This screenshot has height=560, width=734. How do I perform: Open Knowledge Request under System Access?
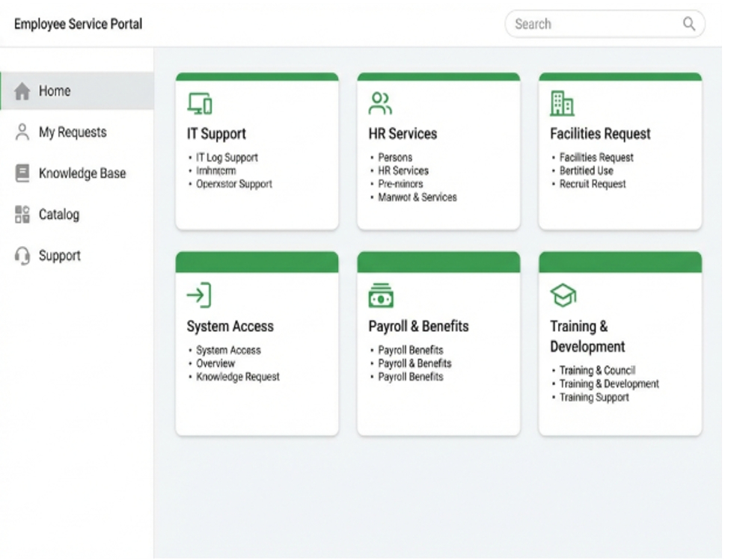point(237,377)
